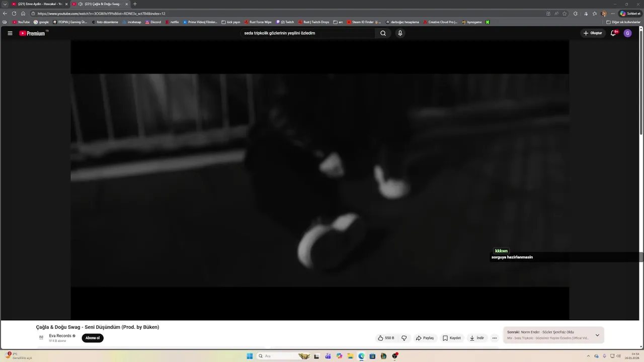The height and width of the screenshot is (362, 644).
Task: Save the video with Kaydet
Action: tap(452, 338)
